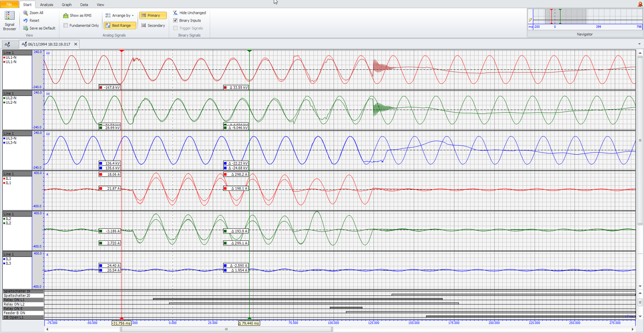Click the green UL2-N legend swatch, first entry
This screenshot has width=644, height=333.
5,98
